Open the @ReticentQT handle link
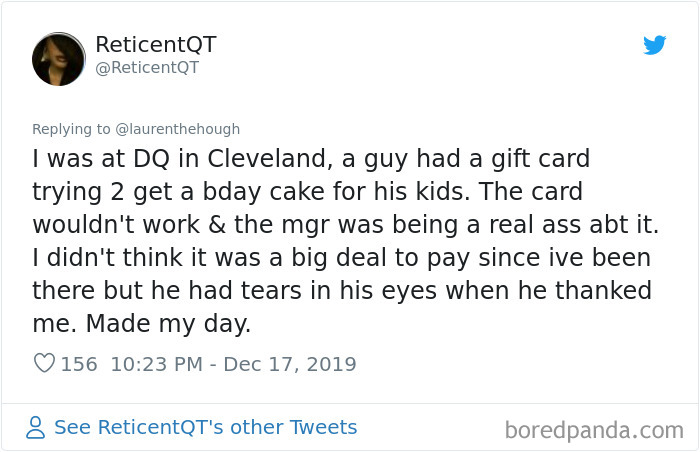The width and height of the screenshot is (700, 452). pos(147,67)
